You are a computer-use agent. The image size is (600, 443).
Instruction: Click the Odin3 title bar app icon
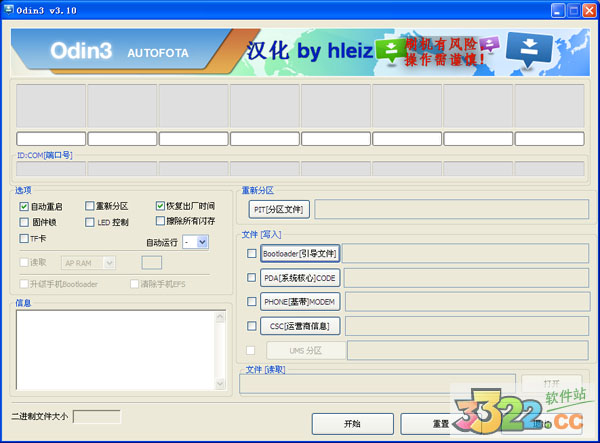(8, 10)
